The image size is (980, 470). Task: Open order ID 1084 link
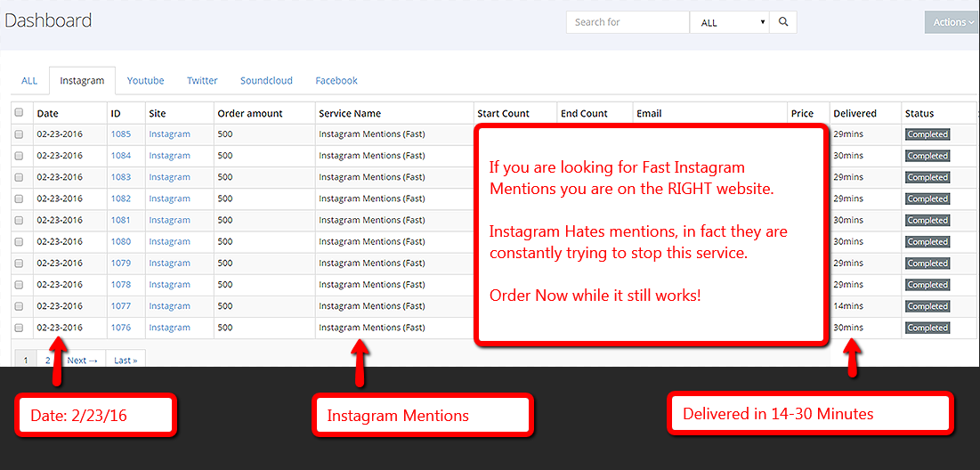120,156
